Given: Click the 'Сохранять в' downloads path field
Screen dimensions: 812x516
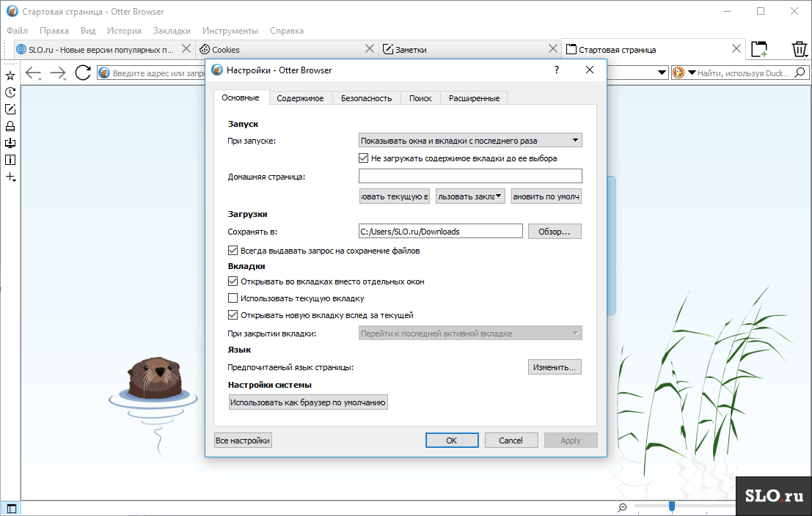Looking at the screenshot, I should pyautogui.click(x=441, y=232).
